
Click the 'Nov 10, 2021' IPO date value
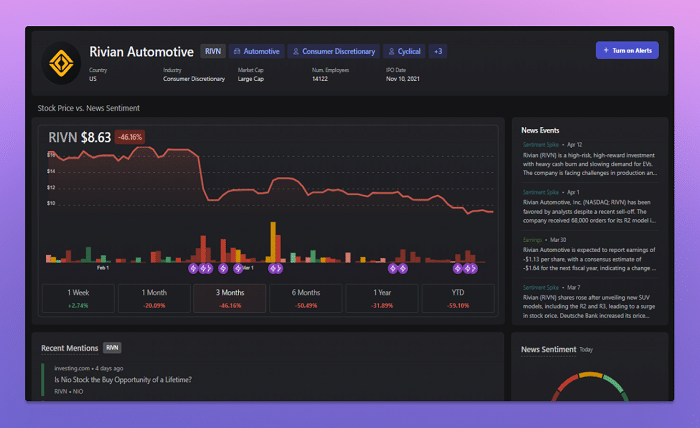pyautogui.click(x=403, y=79)
